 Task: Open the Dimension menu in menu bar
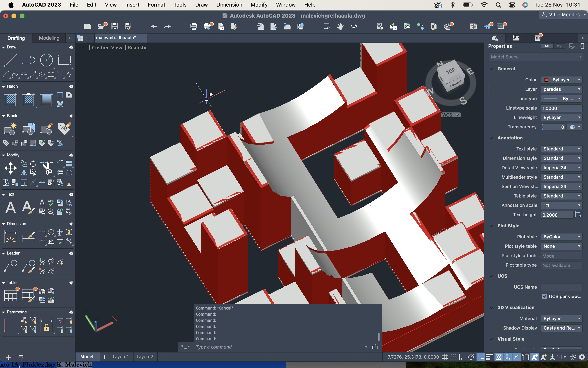click(229, 5)
